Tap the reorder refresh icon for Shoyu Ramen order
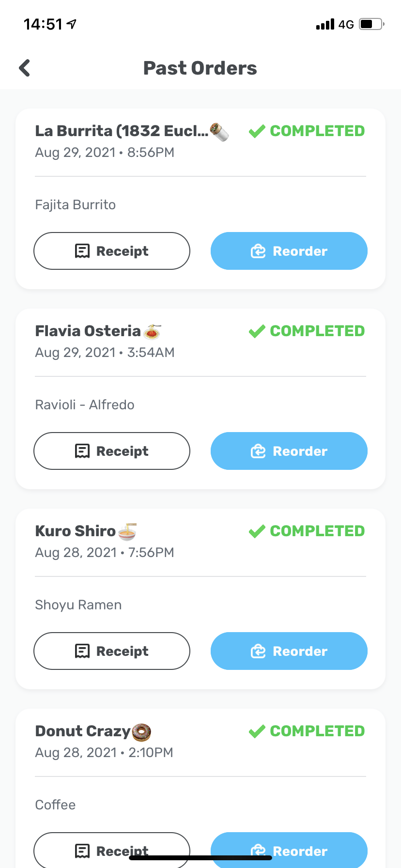 coord(258,651)
